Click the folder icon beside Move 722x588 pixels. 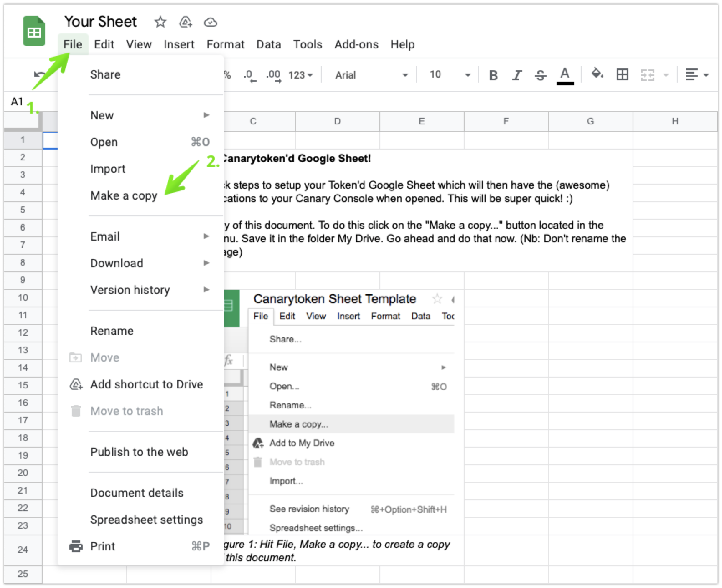(x=76, y=357)
